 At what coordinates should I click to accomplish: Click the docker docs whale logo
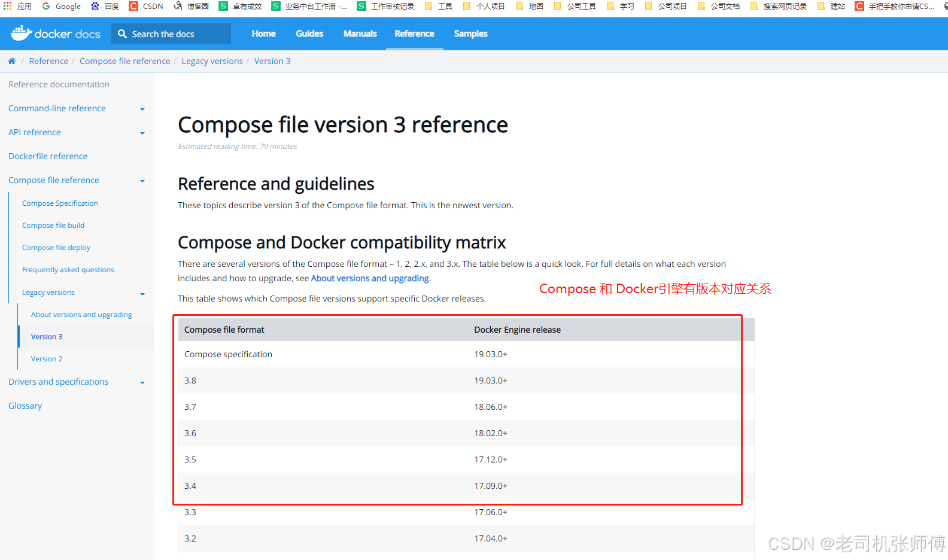[56, 34]
